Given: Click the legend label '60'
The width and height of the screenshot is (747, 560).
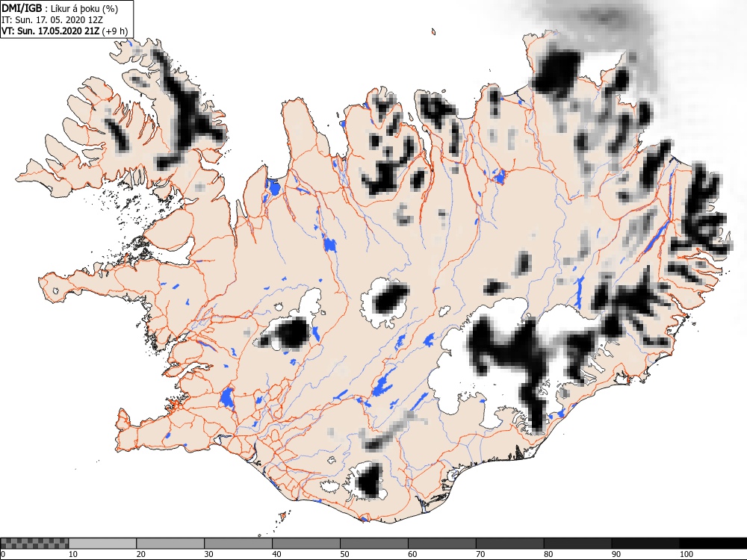Looking at the screenshot, I should click(x=412, y=554).
